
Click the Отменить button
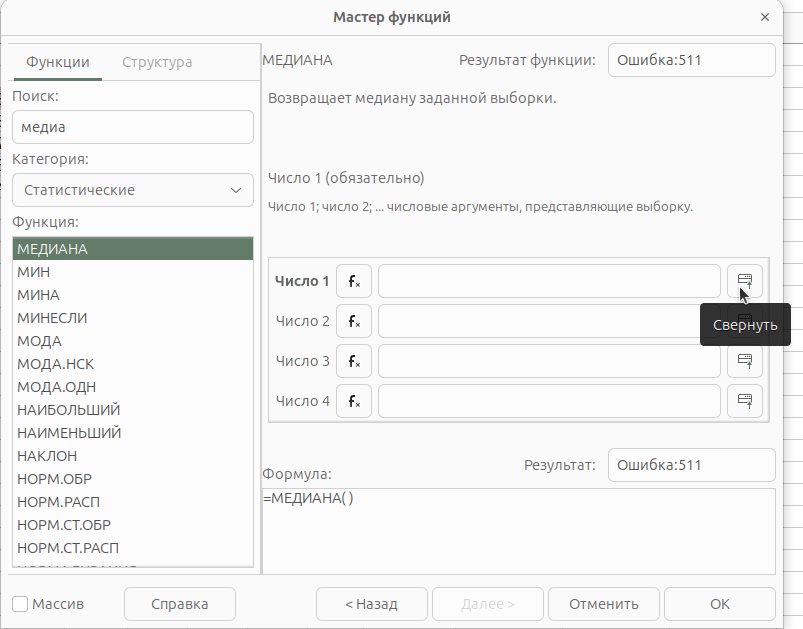tap(603, 604)
